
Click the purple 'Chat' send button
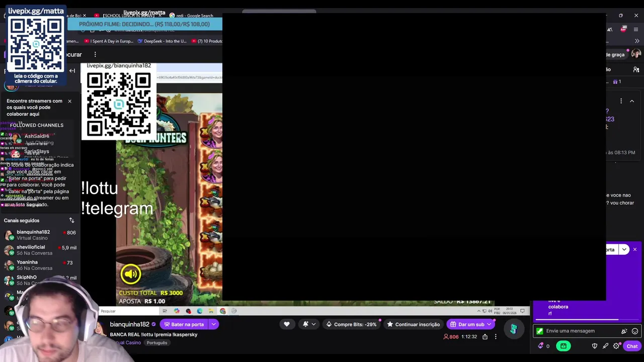click(x=632, y=346)
